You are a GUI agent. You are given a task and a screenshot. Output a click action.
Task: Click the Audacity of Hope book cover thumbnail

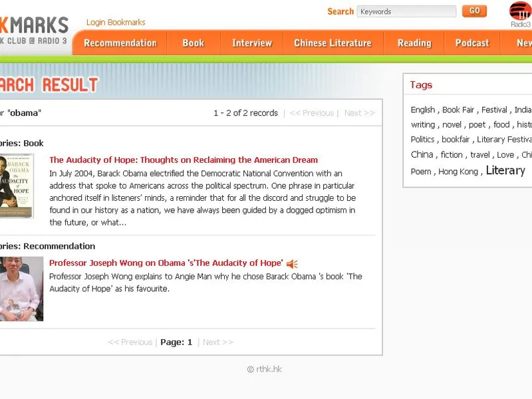[16, 186]
